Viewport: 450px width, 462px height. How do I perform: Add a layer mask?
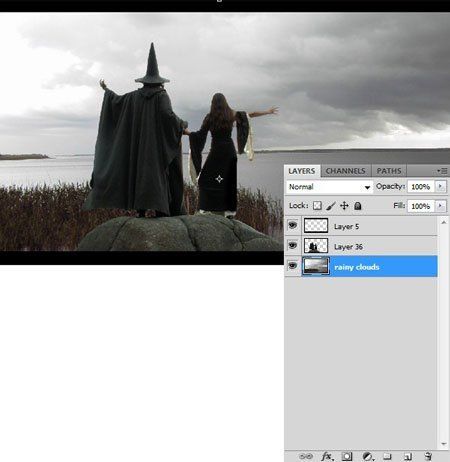347,456
